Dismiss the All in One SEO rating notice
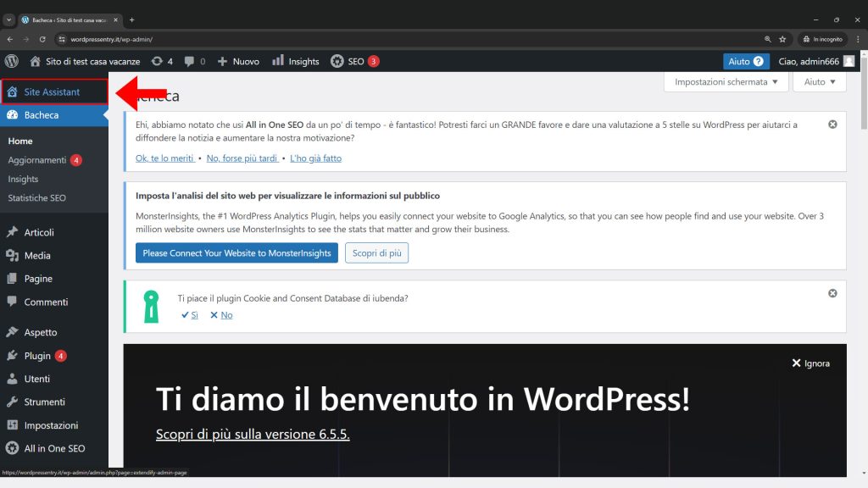This screenshot has width=868, height=488. tap(832, 125)
